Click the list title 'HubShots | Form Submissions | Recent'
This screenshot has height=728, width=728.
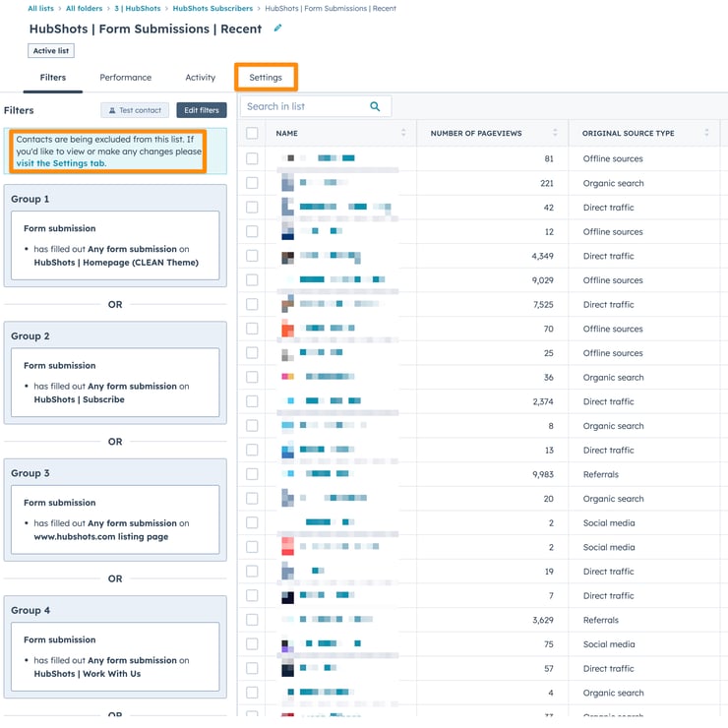(146, 29)
